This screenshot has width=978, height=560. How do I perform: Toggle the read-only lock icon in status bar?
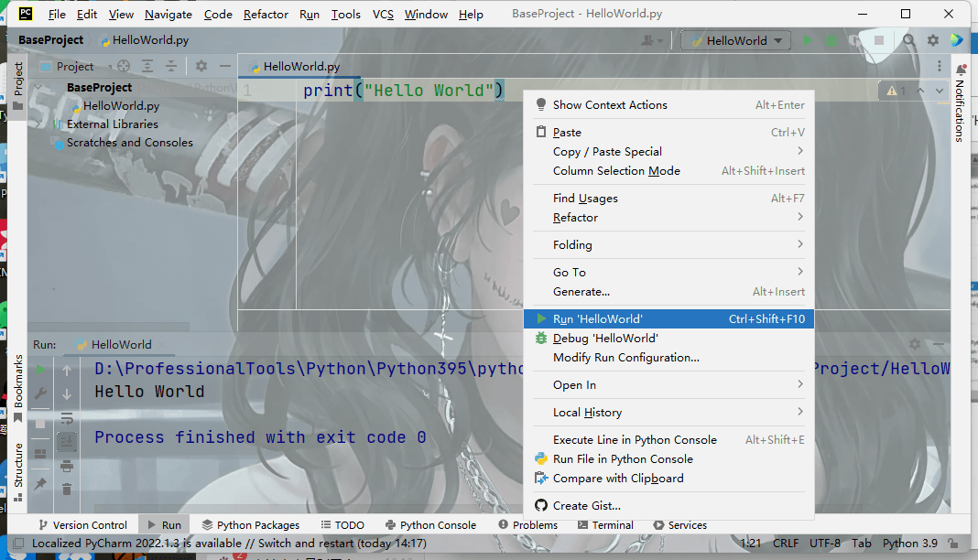click(x=953, y=544)
